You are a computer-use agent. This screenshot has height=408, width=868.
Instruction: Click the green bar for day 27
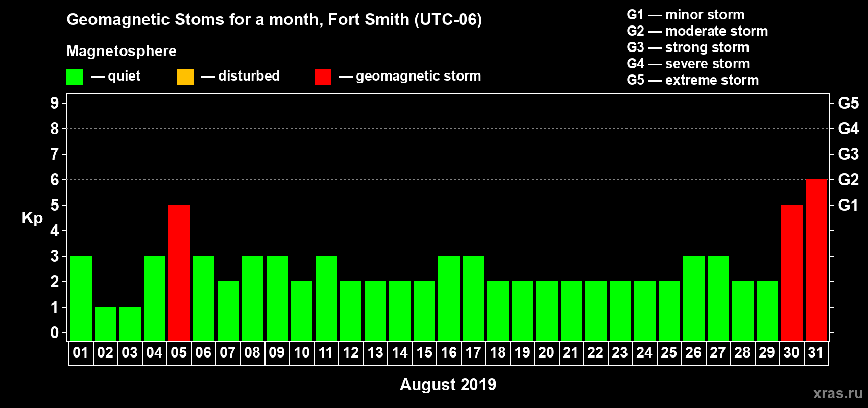(x=718, y=298)
